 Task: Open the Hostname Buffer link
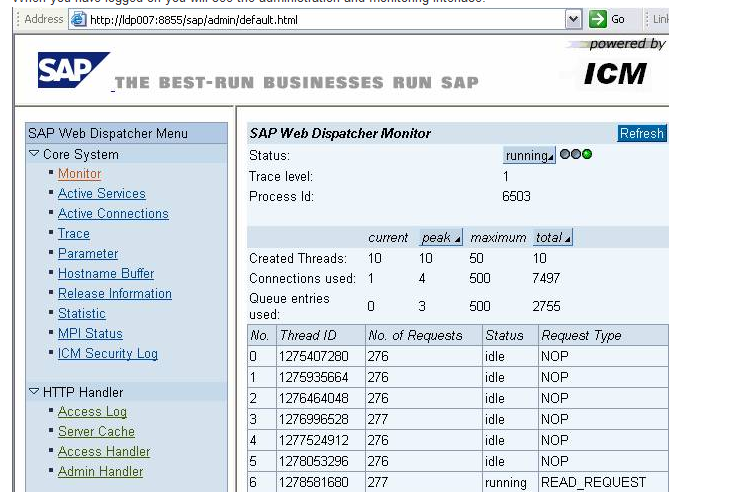click(x=106, y=274)
